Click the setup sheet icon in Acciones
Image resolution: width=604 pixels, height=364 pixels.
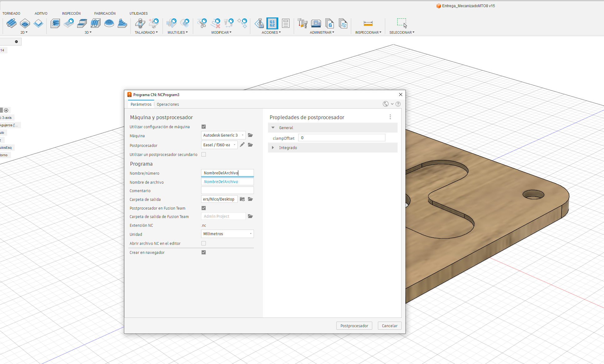click(285, 23)
